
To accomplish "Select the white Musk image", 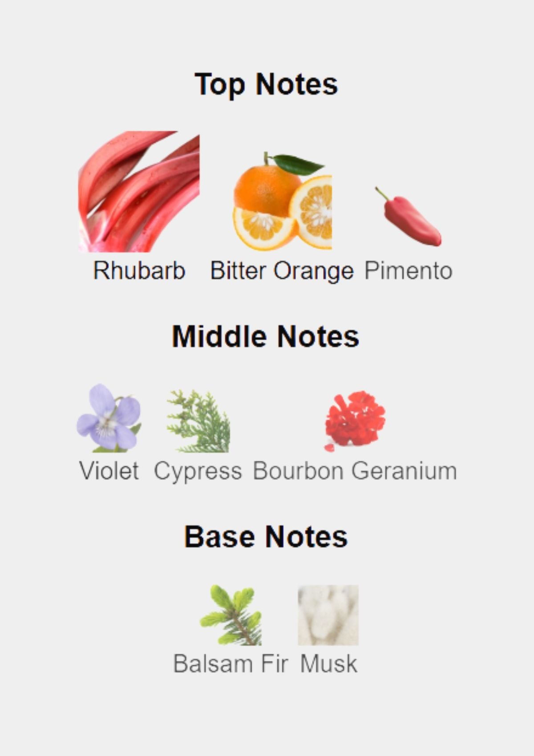I will [x=328, y=615].
